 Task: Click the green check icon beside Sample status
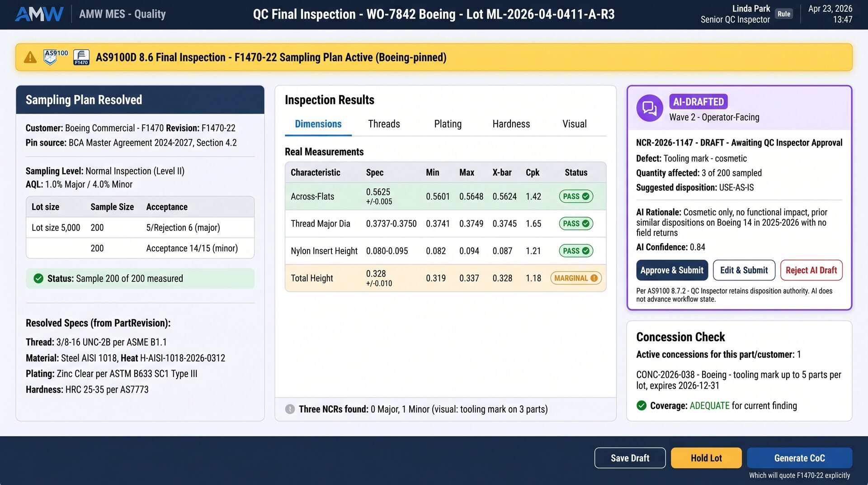point(39,278)
